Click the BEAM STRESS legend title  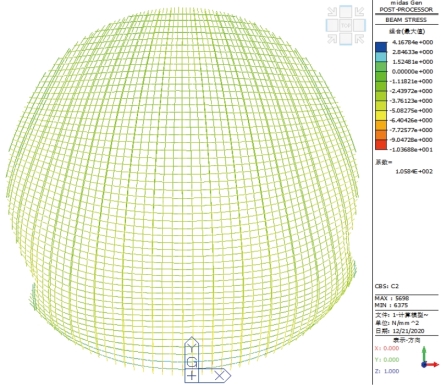(x=406, y=20)
